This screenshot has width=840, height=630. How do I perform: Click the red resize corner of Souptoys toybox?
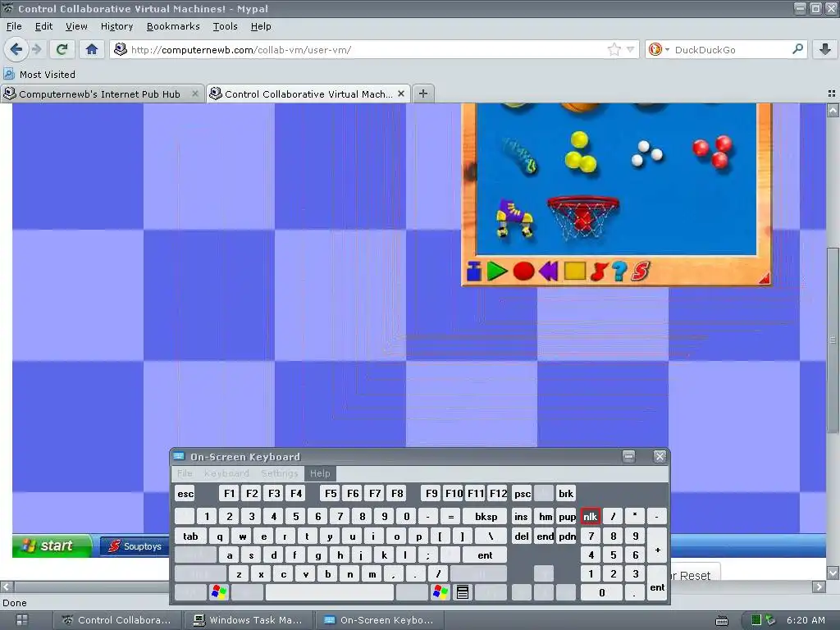[765, 277]
